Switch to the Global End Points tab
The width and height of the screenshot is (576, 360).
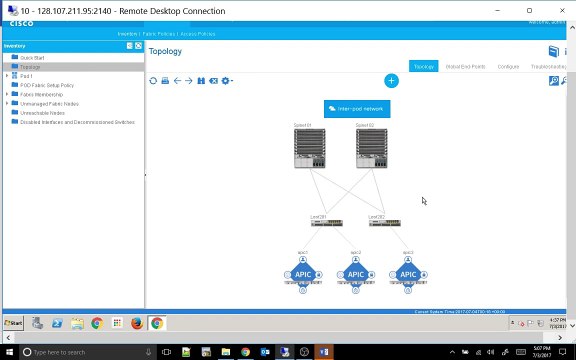click(x=465, y=66)
